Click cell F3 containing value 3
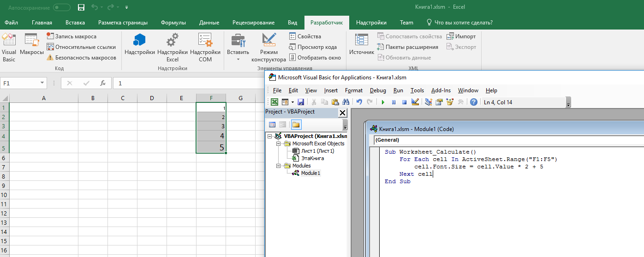Viewport: 644px width, 257px height. pyautogui.click(x=211, y=126)
